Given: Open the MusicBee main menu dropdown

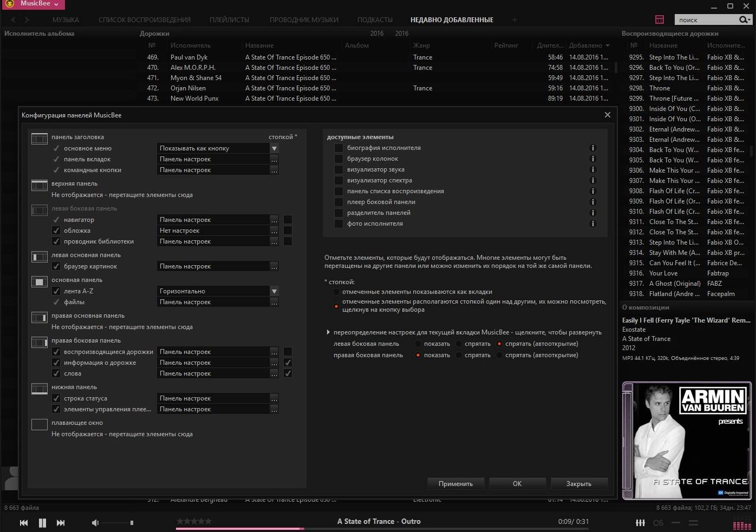Looking at the screenshot, I should (x=33, y=4).
